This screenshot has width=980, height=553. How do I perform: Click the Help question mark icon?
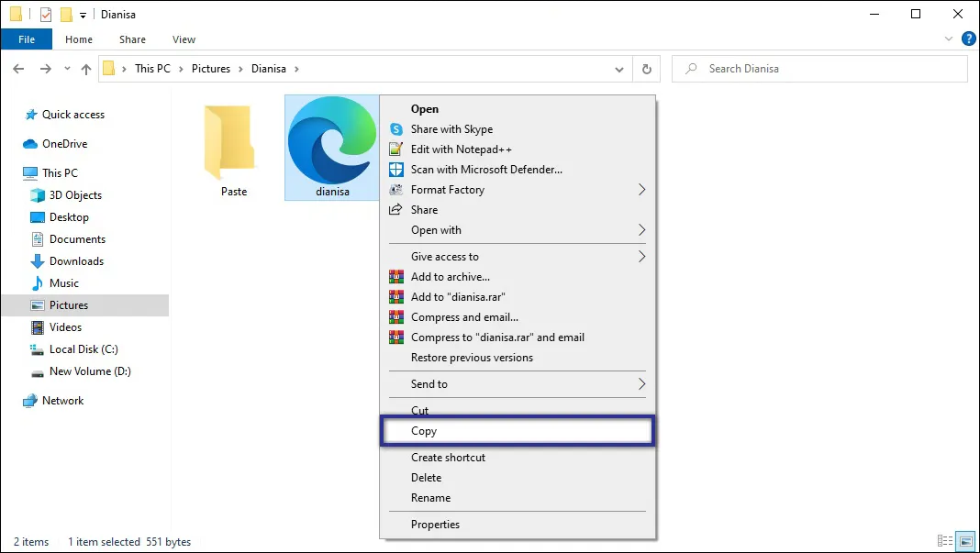click(x=970, y=39)
